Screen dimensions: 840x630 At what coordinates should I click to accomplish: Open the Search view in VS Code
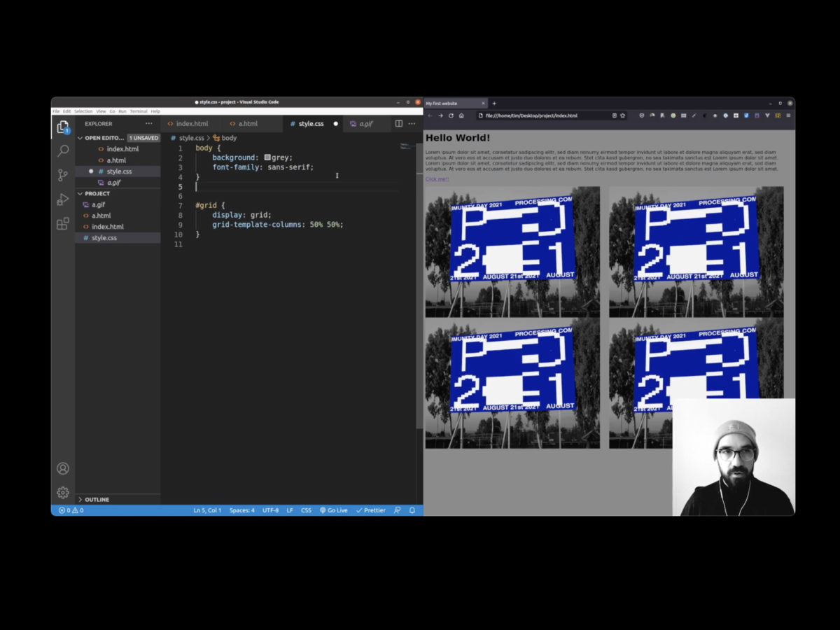[x=63, y=150]
